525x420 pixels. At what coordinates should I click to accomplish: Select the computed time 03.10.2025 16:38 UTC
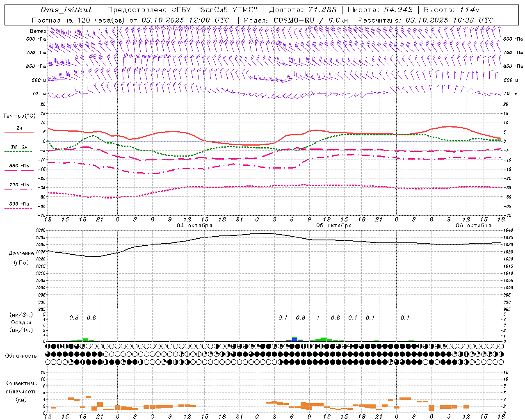(450, 20)
